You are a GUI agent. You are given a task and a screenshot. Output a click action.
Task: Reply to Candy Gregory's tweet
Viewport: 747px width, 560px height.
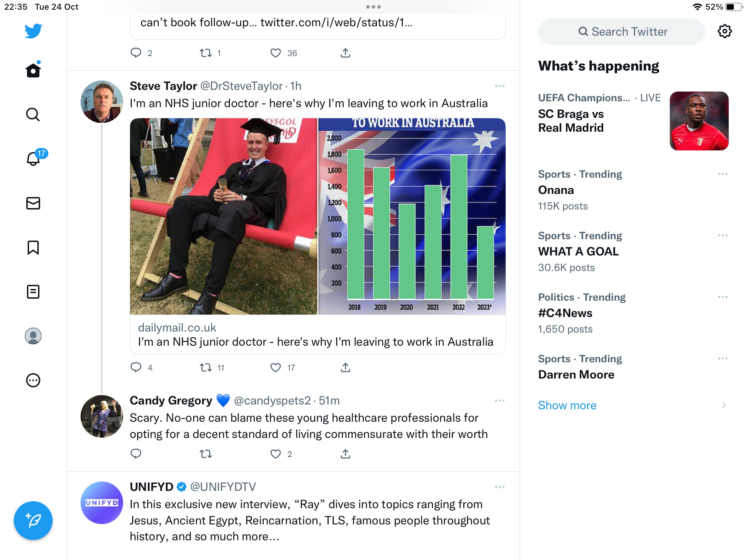click(136, 454)
